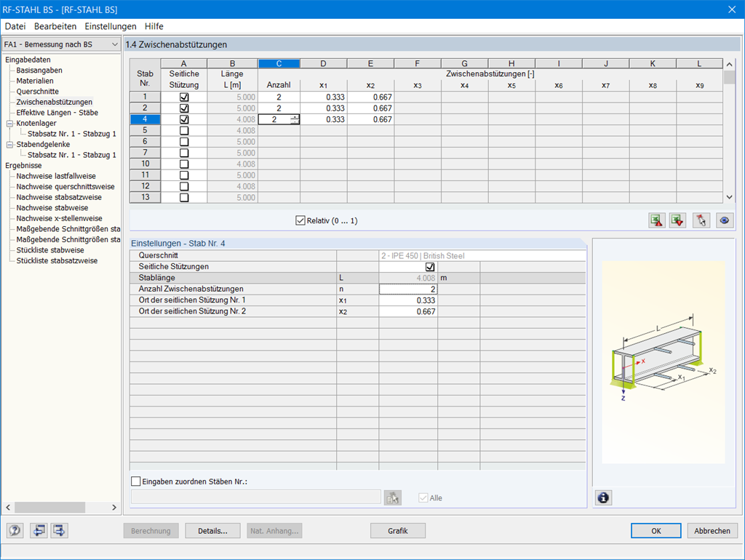Go to the next input window icon
The image size is (745, 560).
click(x=60, y=530)
